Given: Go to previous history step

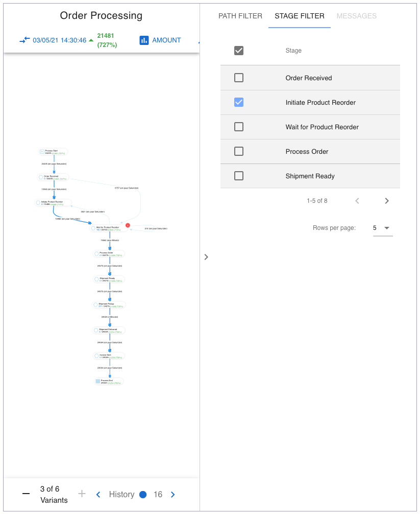Looking at the screenshot, I should 98,495.
